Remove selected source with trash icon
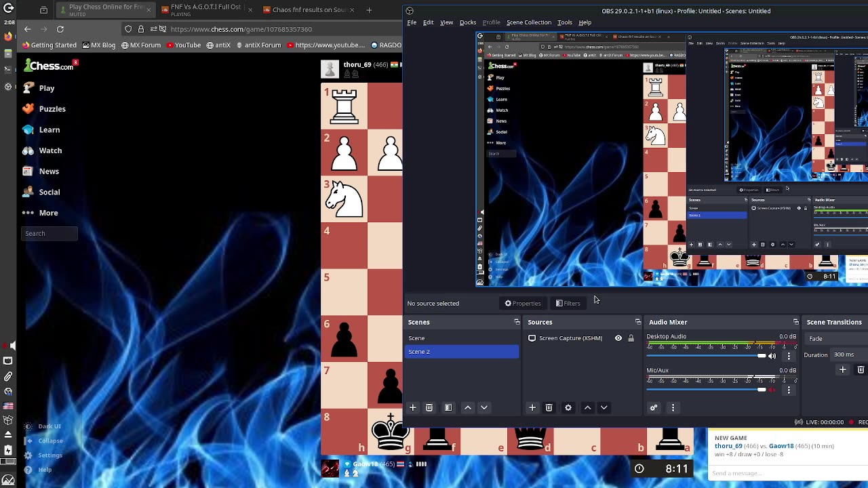This screenshot has height=488, width=868. pyautogui.click(x=549, y=407)
